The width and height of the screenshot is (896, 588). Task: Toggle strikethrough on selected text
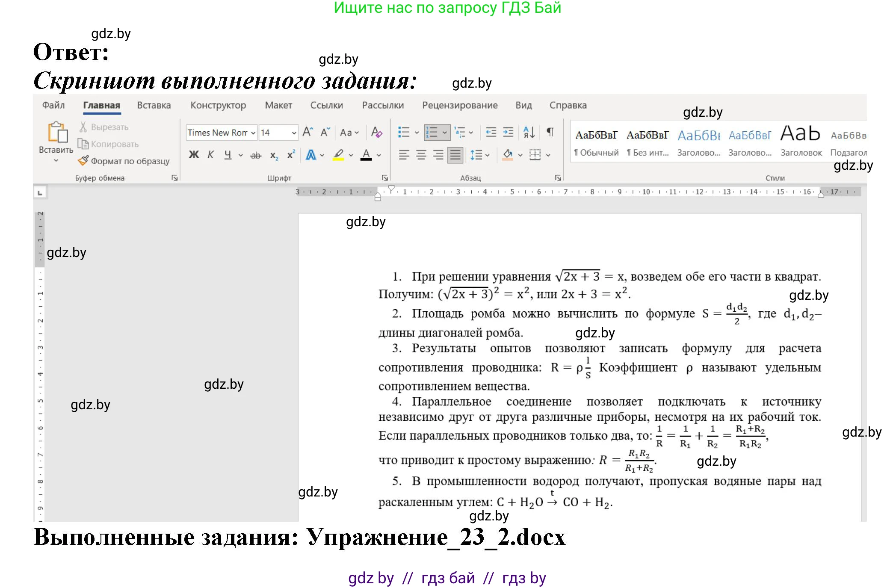click(x=256, y=155)
